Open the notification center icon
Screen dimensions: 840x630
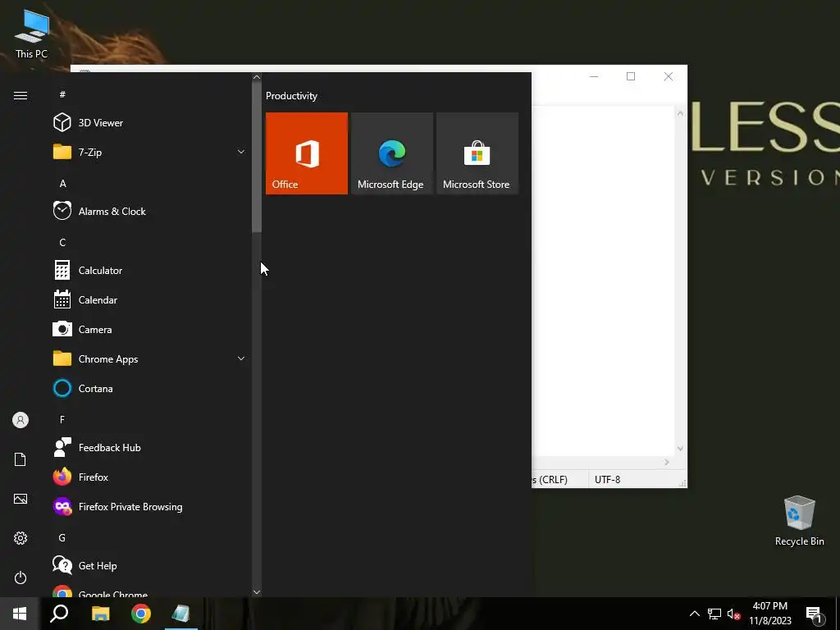click(x=815, y=615)
